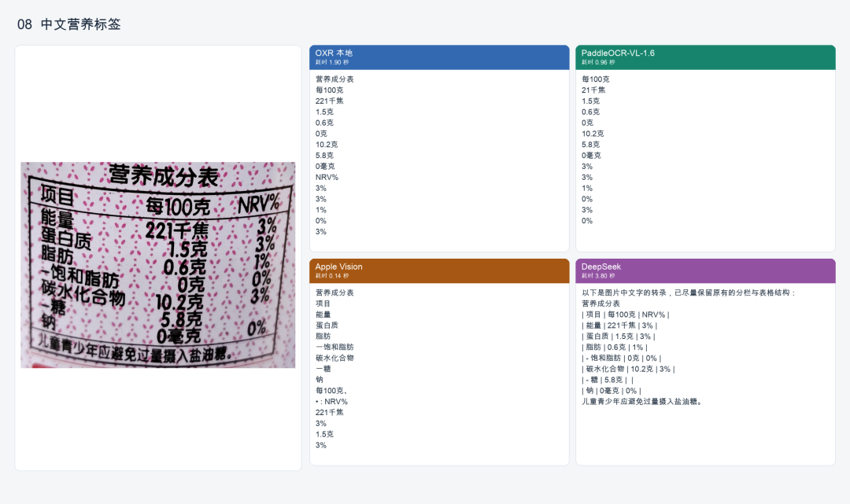Screen dimensions: 850x504
Task: Click DeepSeek line "儿童青少年应避免过量摄入盐油糖。"
Action: tap(642, 402)
